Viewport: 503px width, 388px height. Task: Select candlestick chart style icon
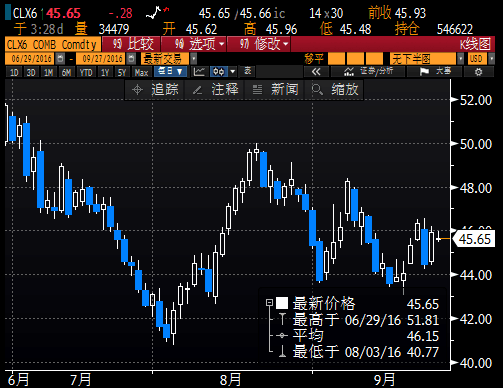[x=219, y=72]
